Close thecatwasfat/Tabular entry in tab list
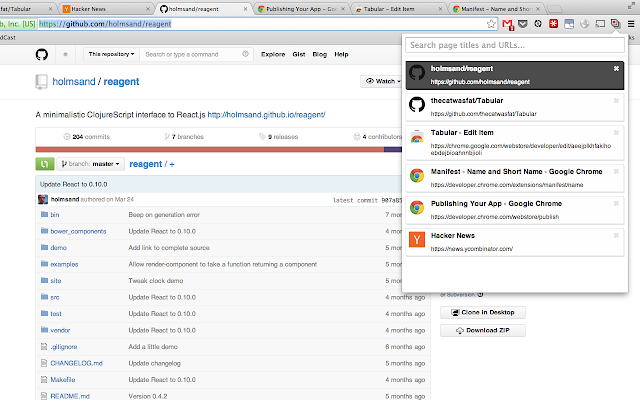 616,100
